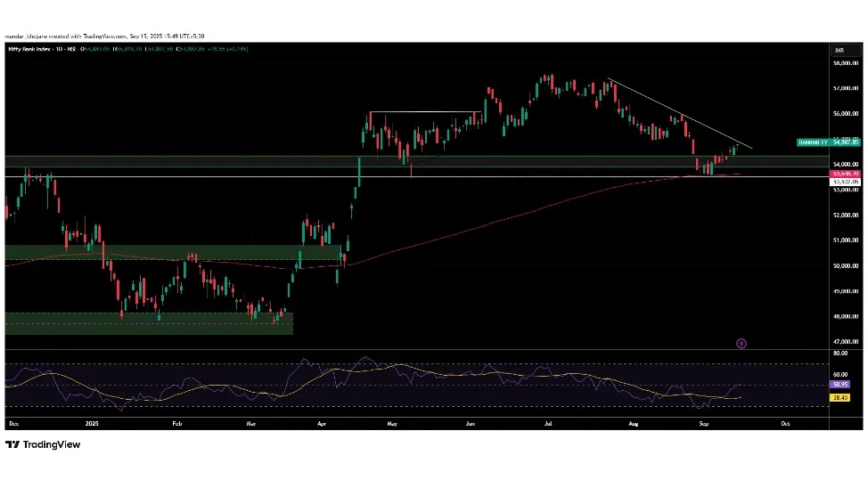Screen dimensions: 868x488
Task: Click the Aug label on time axis
Action: click(x=634, y=424)
